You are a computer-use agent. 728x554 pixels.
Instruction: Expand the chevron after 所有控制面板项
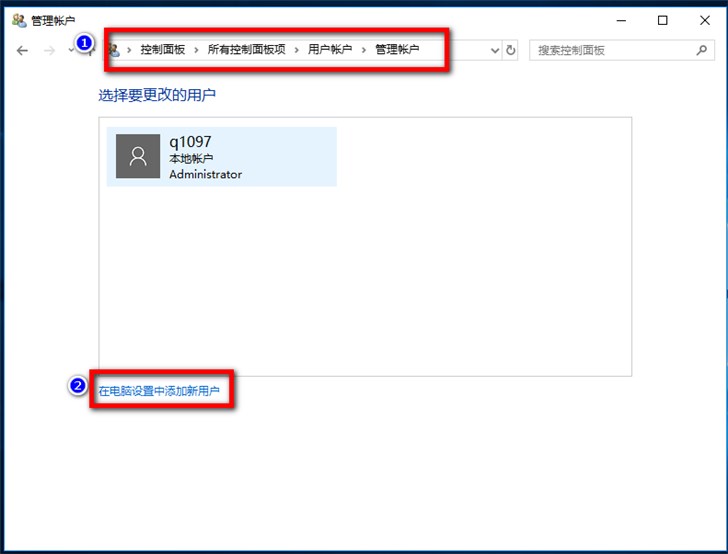pos(297,50)
